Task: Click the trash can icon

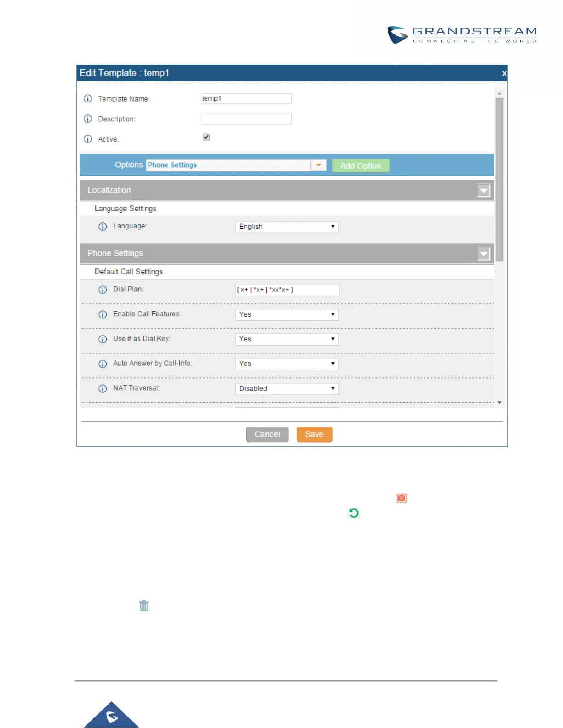Action: pos(144,606)
